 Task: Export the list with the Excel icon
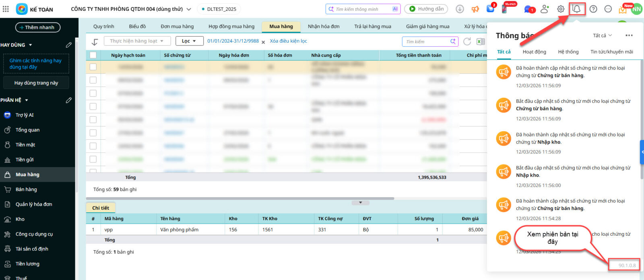[x=480, y=41]
